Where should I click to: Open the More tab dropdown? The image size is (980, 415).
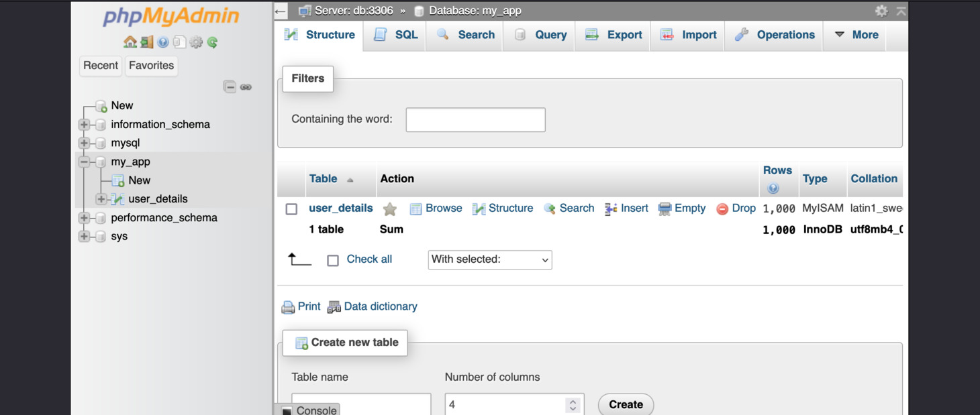click(x=856, y=35)
